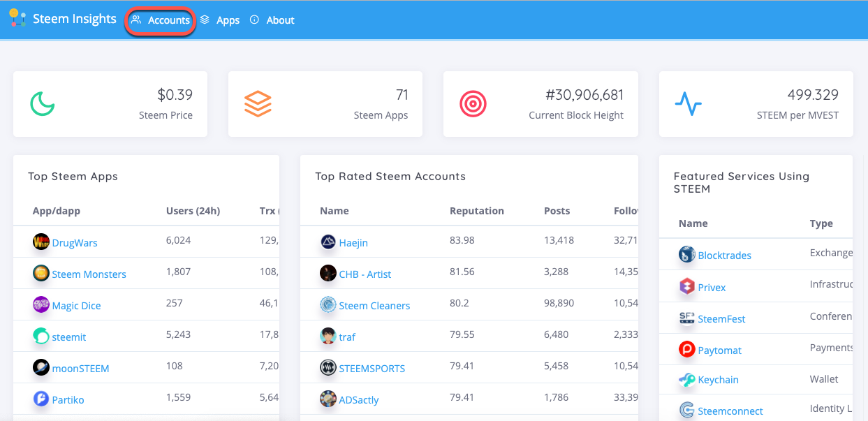Open the CHB - Artist account link
868x421 pixels.
tap(365, 274)
